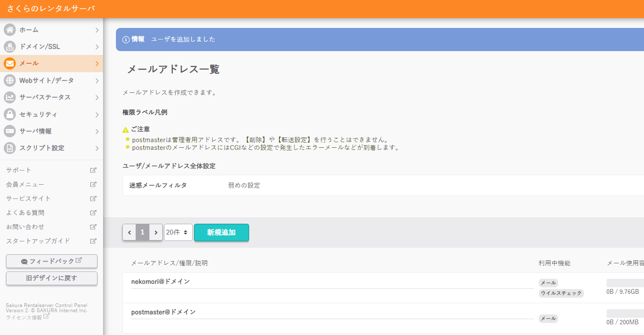Open the ドメイン/SSL menu item
Image resolution: width=644 pixels, height=335 pixels.
click(52, 47)
